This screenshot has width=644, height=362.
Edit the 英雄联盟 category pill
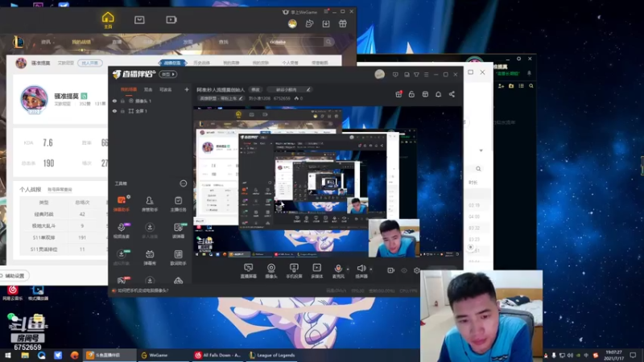[221, 98]
